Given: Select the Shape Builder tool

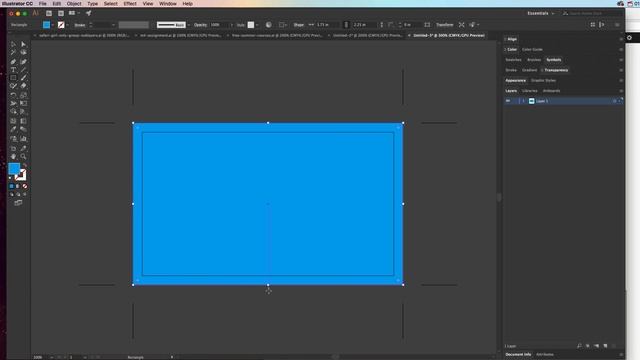Looking at the screenshot, I should [13, 111].
